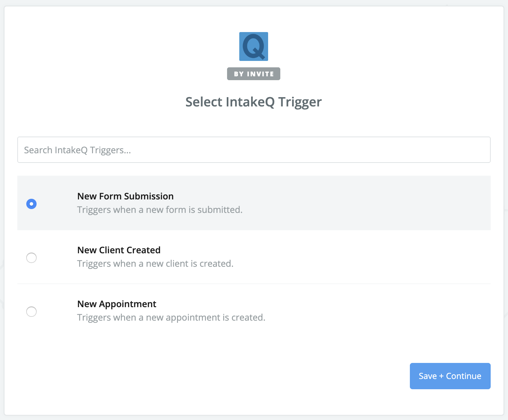Select the New Client Created radio button
The width and height of the screenshot is (508, 420).
31,258
